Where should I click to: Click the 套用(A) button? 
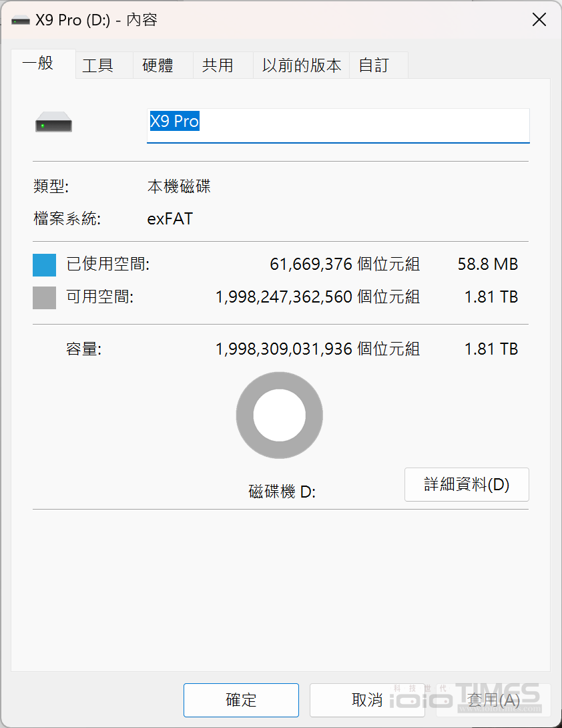[x=493, y=700]
